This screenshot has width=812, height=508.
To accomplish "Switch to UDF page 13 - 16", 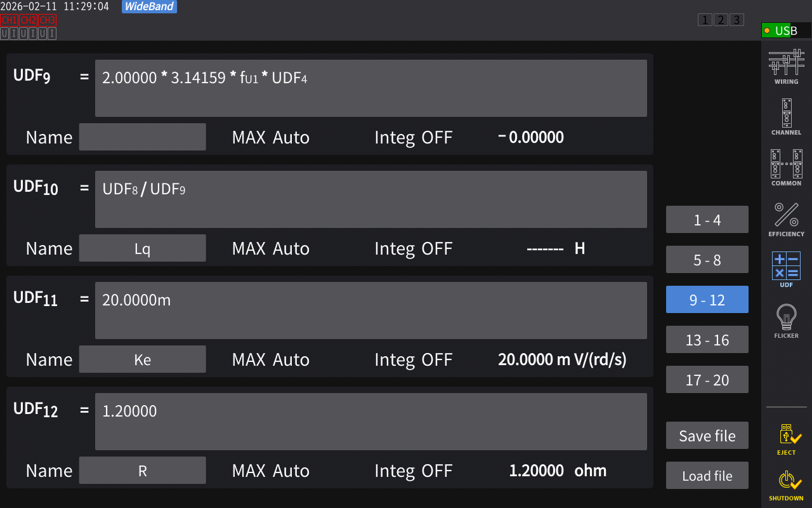I will click(707, 340).
